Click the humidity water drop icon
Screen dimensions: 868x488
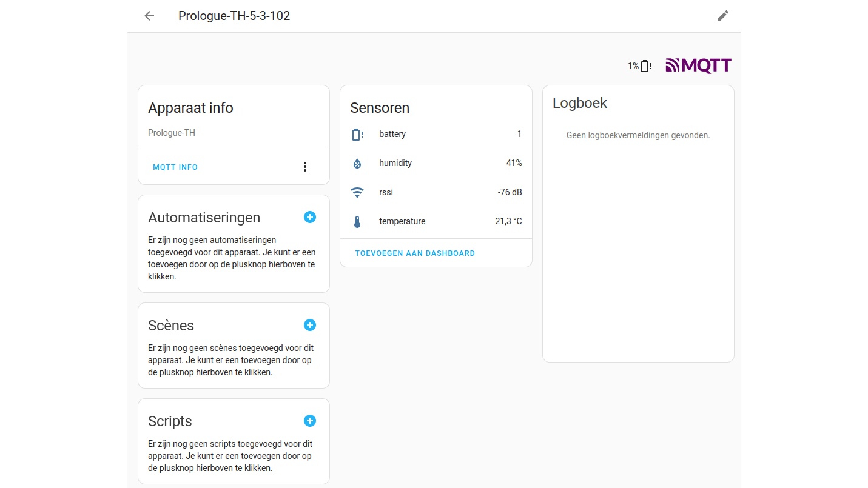point(357,163)
